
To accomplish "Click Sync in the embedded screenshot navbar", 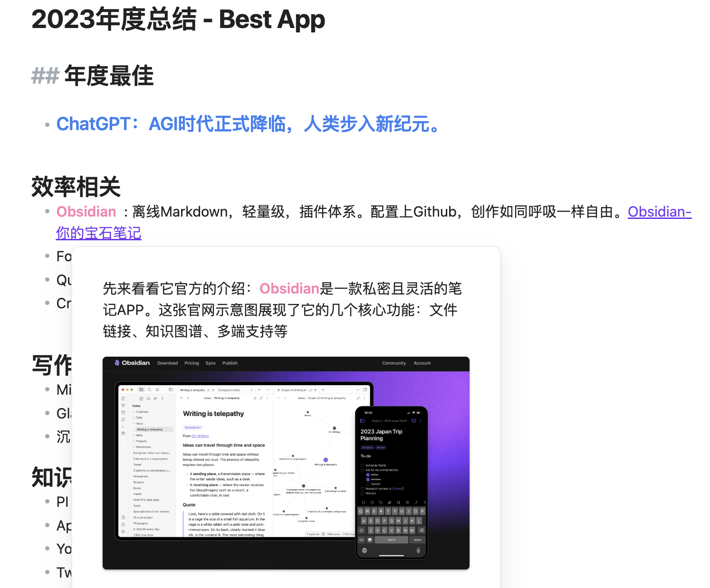I will [x=211, y=363].
